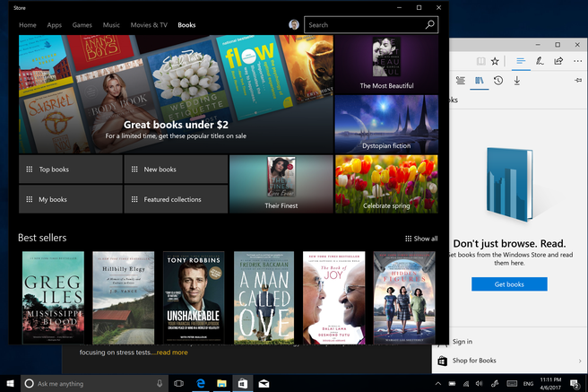
Task: Click the Get books button
Action: [509, 284]
